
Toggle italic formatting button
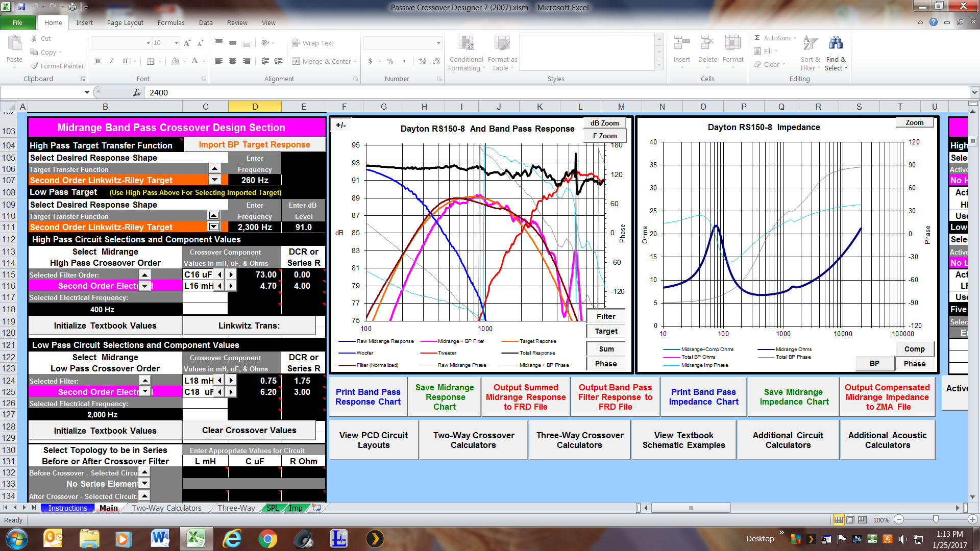(x=111, y=61)
